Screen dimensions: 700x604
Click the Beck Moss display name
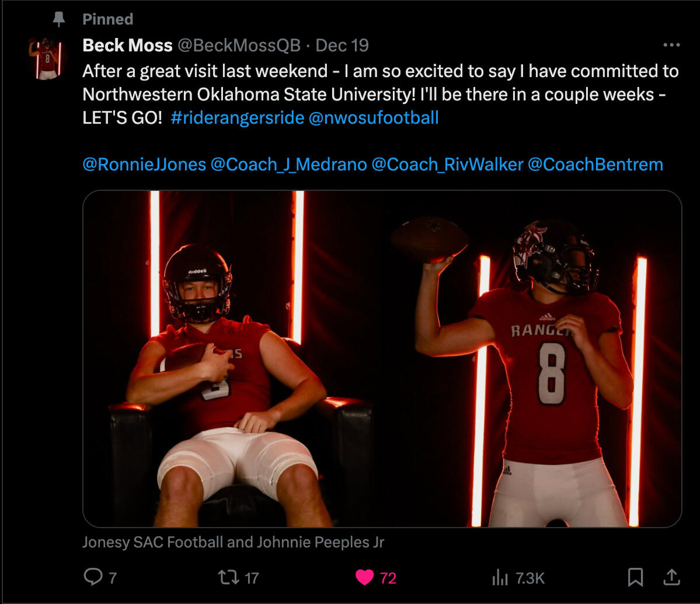(x=127, y=45)
